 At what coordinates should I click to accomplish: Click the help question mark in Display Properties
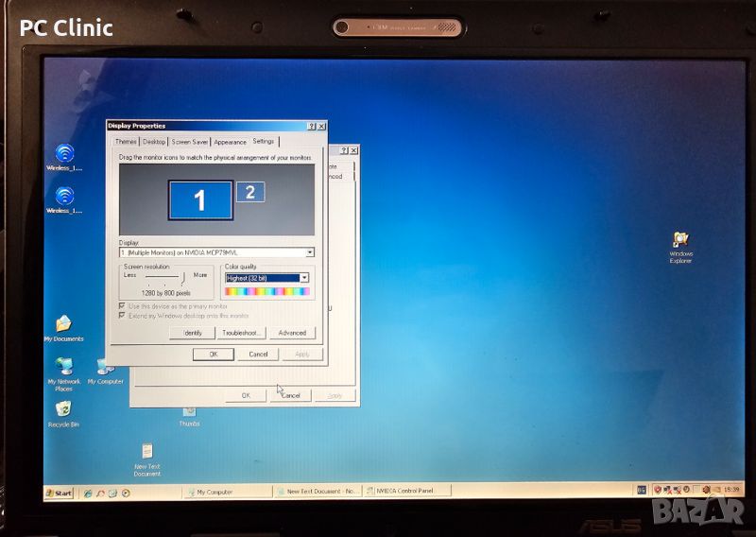[x=312, y=126]
